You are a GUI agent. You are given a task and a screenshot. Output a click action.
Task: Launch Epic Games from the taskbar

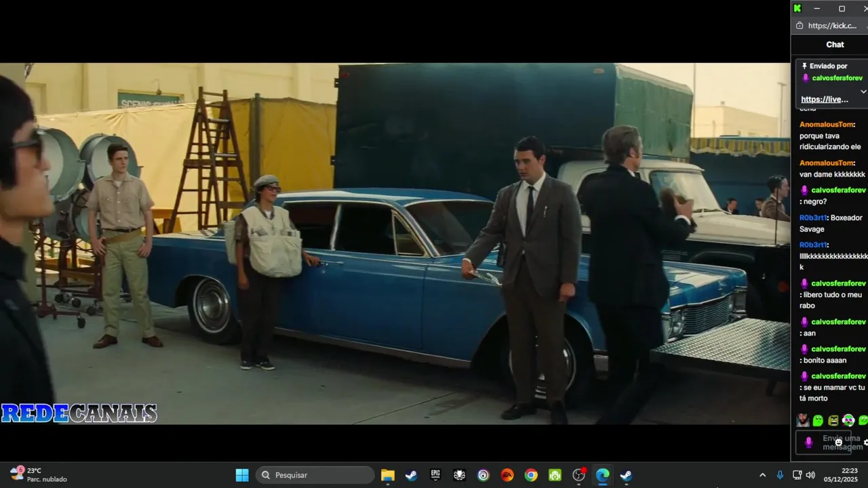[435, 475]
